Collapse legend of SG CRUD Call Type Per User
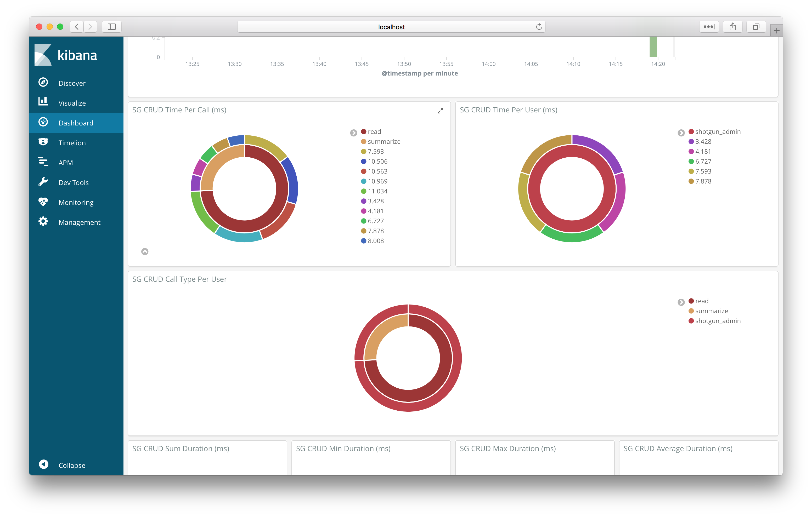812x517 pixels. click(681, 302)
